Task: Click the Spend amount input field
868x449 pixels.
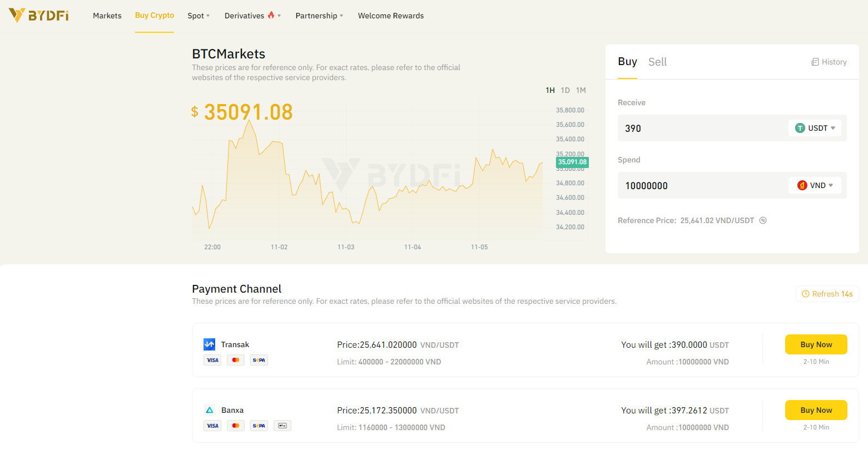Action: click(703, 185)
